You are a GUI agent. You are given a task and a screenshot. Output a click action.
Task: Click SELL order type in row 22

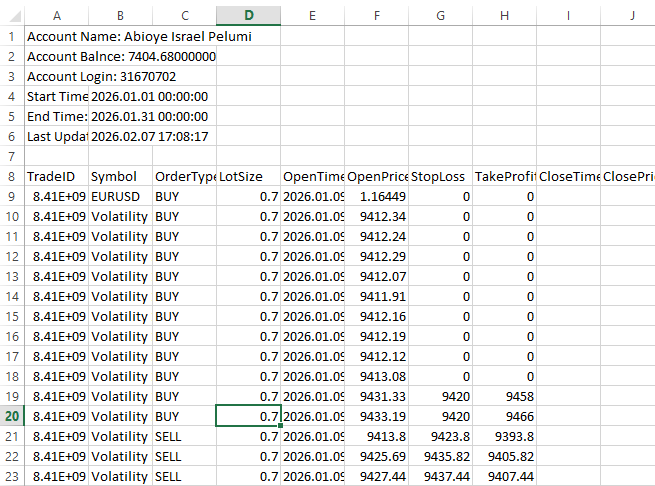pyautogui.click(x=185, y=457)
